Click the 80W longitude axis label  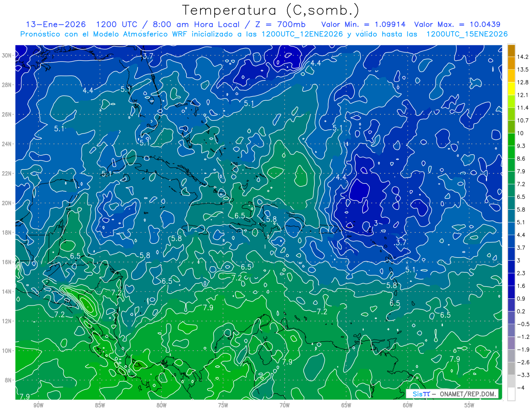coord(161,405)
